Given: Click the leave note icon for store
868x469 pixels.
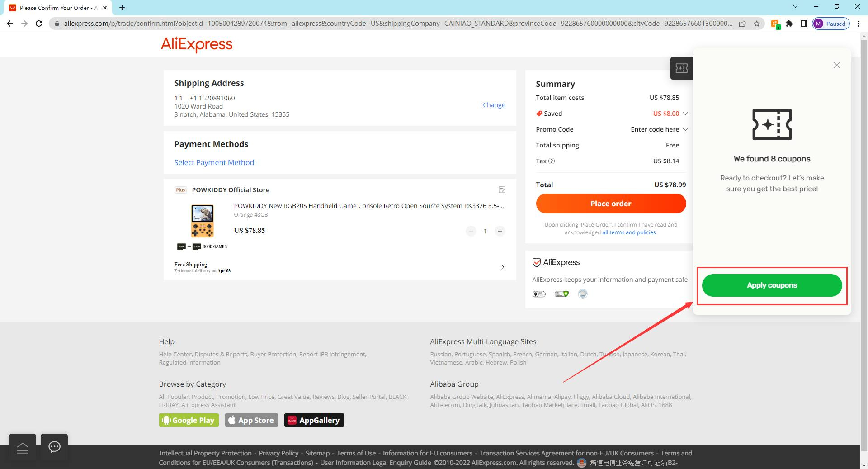Looking at the screenshot, I should click(502, 190).
